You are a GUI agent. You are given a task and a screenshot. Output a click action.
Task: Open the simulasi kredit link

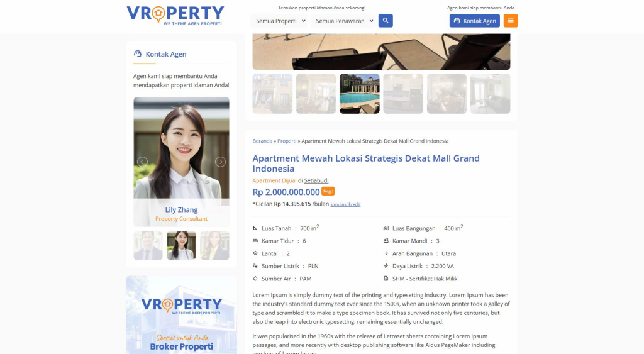[x=345, y=204]
